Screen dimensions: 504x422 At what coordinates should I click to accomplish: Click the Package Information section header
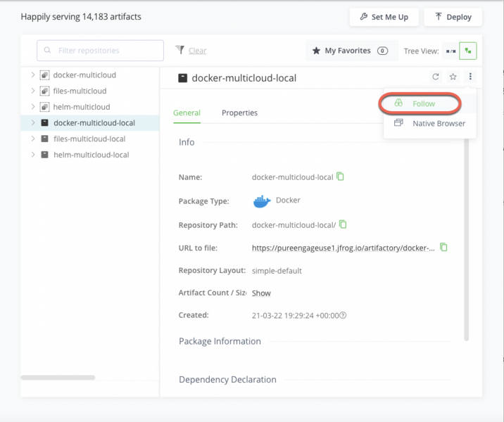(x=220, y=341)
